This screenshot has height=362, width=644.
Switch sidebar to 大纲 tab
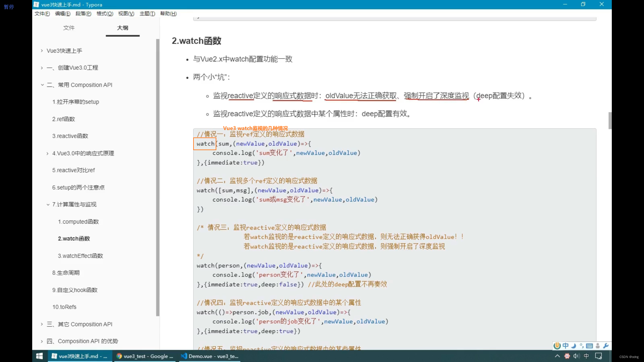coord(122,28)
